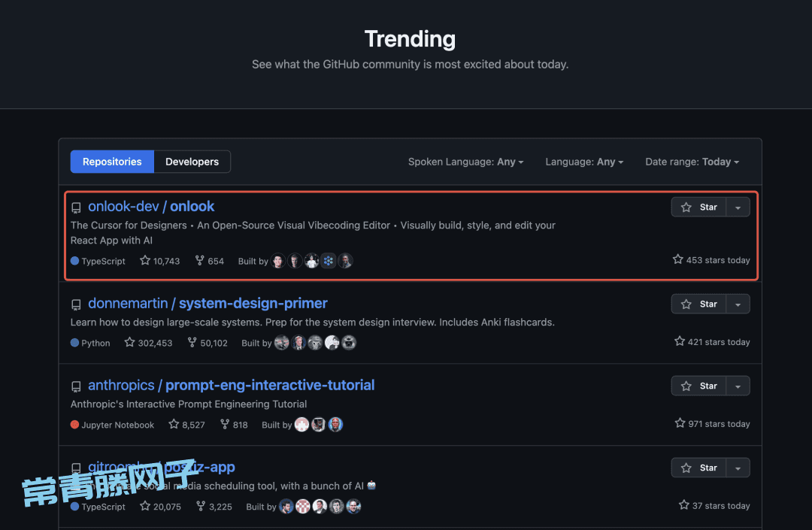Screen dimensions: 812x530
Task: View the 3,225 forks count
Action: pos(214,506)
